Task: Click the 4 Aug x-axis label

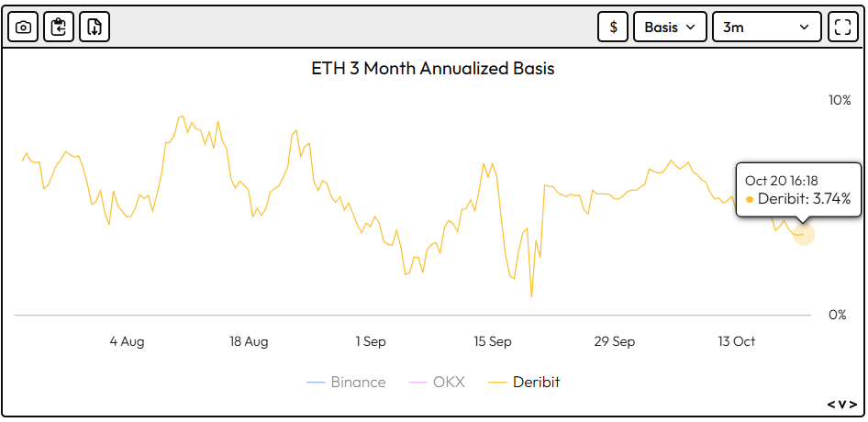Action: click(x=127, y=341)
